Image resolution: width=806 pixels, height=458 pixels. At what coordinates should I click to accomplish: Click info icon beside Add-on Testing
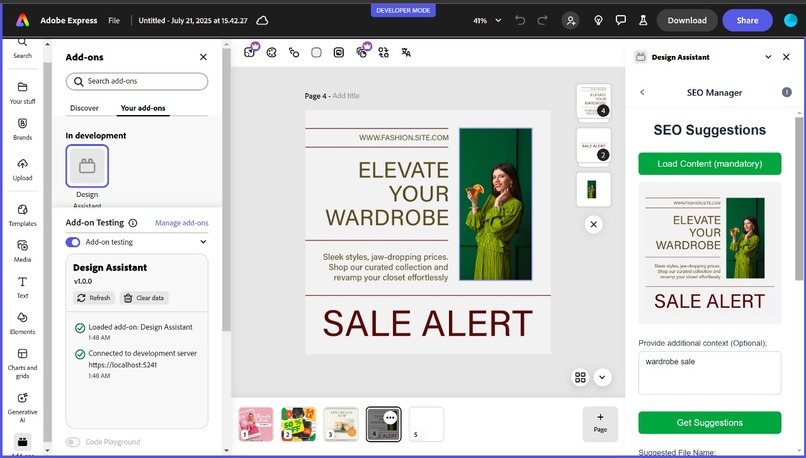tap(133, 223)
